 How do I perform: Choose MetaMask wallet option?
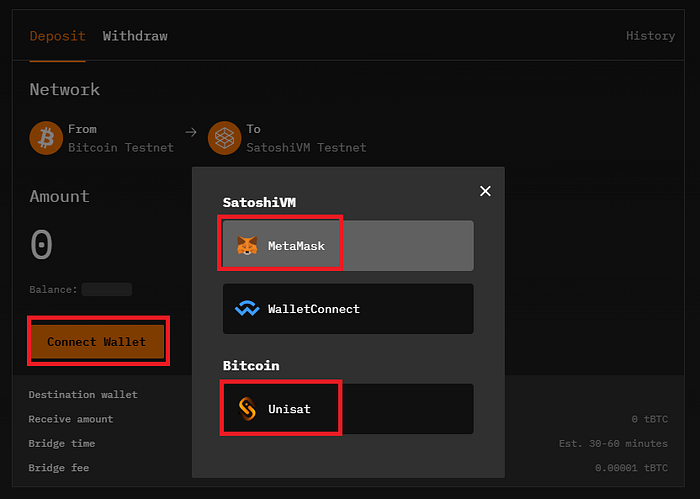[348, 245]
